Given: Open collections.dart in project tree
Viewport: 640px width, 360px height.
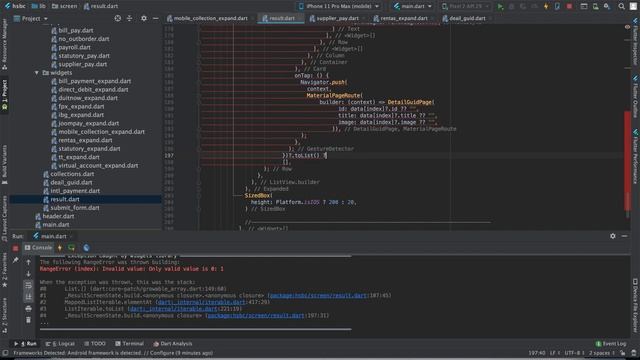Looking at the screenshot, I should [72, 174].
